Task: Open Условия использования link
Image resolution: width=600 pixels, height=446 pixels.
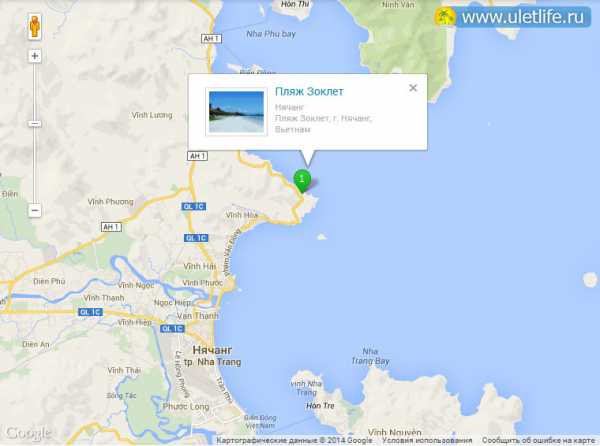Action: (x=427, y=440)
